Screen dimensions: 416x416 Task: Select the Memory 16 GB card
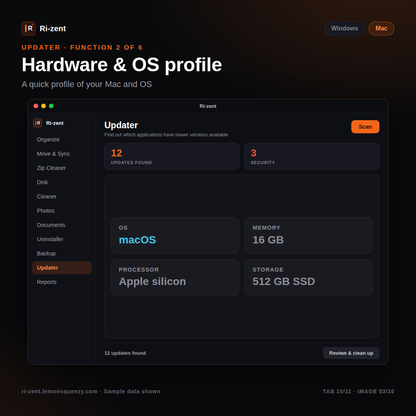pyautogui.click(x=309, y=236)
